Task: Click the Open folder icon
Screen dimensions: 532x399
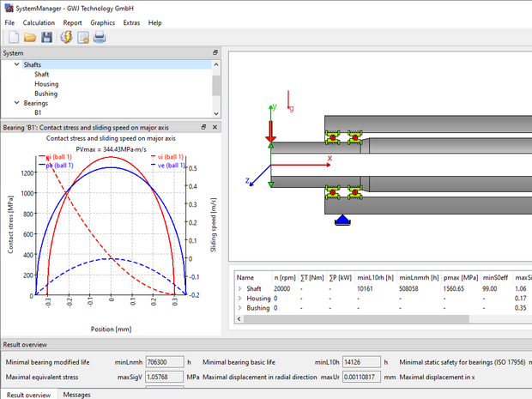Action: [x=29, y=37]
